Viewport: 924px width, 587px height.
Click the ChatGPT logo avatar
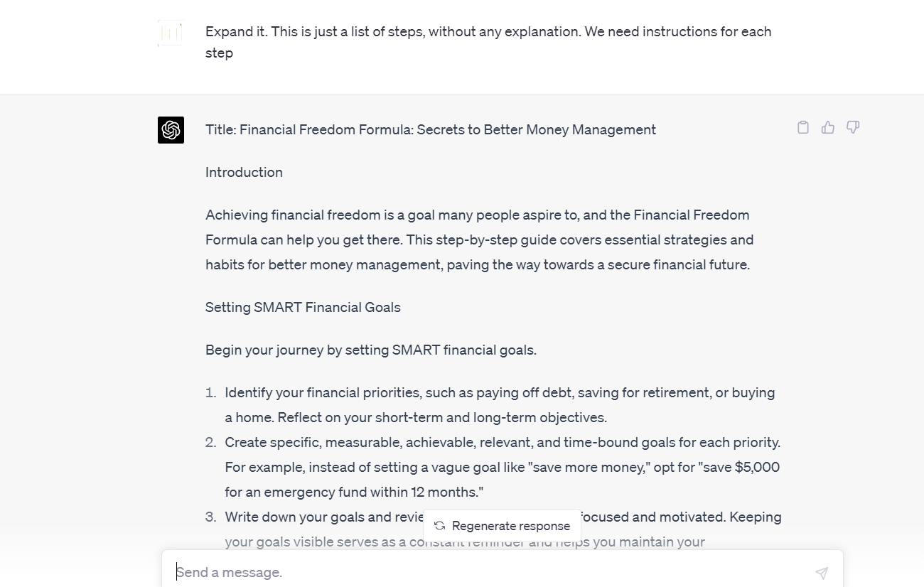pos(171,130)
